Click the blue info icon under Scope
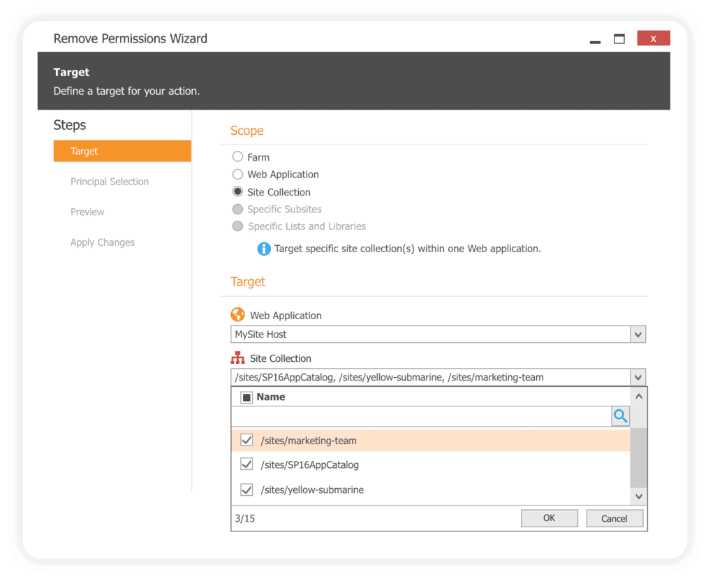 264,249
